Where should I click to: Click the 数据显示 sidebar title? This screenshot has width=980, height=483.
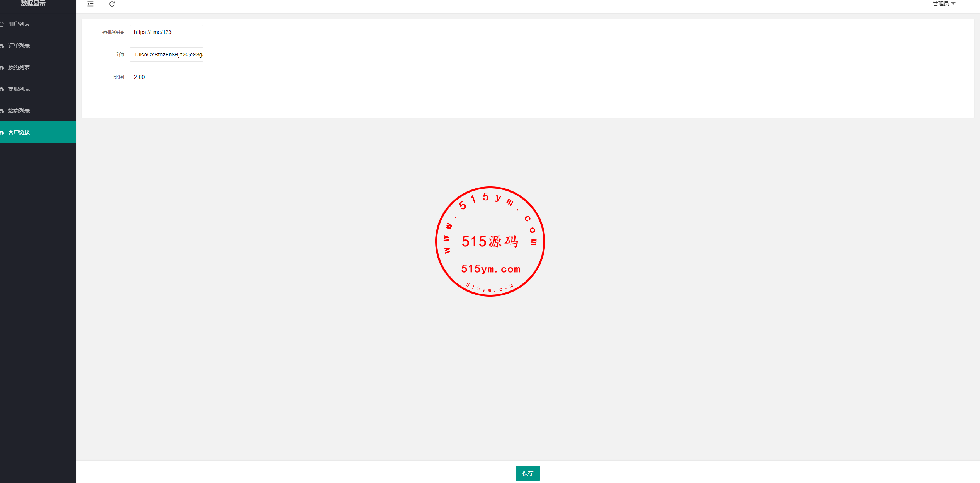tap(33, 3)
